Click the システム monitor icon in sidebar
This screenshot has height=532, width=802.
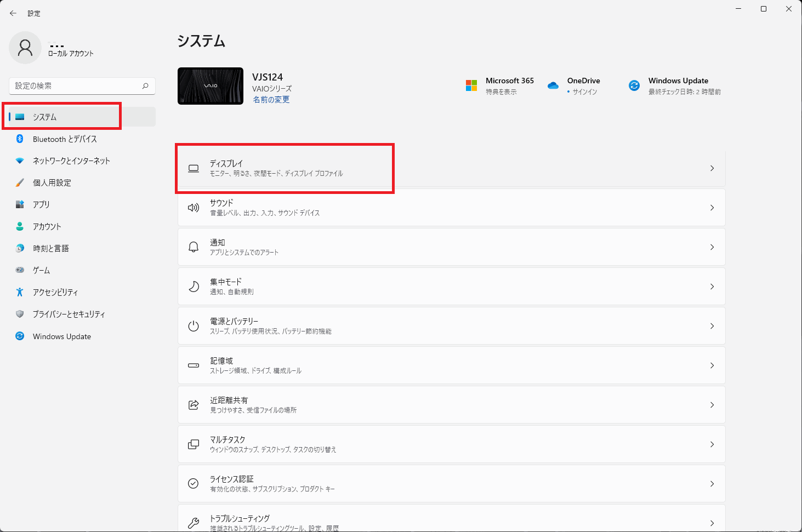(20, 117)
